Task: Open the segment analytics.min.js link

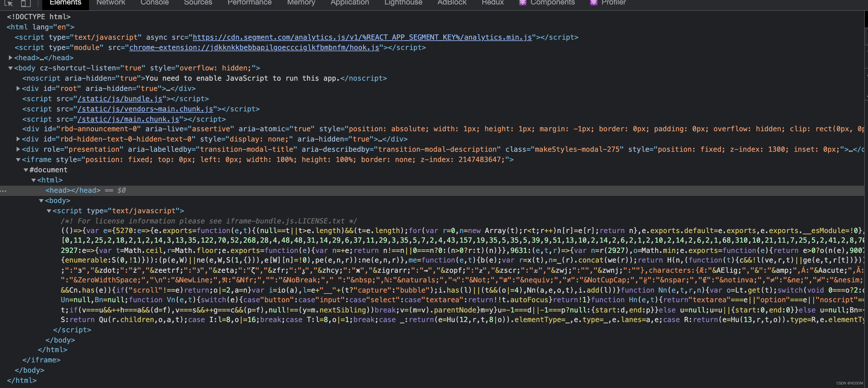Action: 362,37
